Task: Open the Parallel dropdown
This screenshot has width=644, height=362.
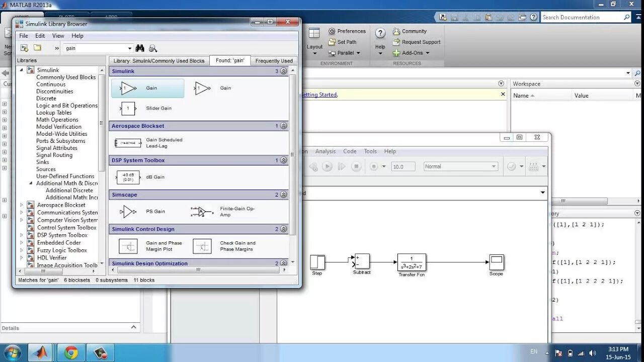Action: click(x=358, y=53)
